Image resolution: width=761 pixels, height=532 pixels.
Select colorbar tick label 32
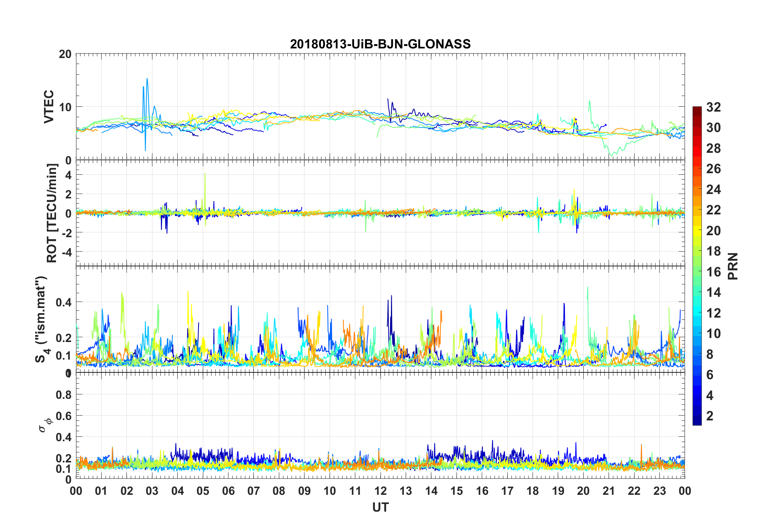[713, 107]
